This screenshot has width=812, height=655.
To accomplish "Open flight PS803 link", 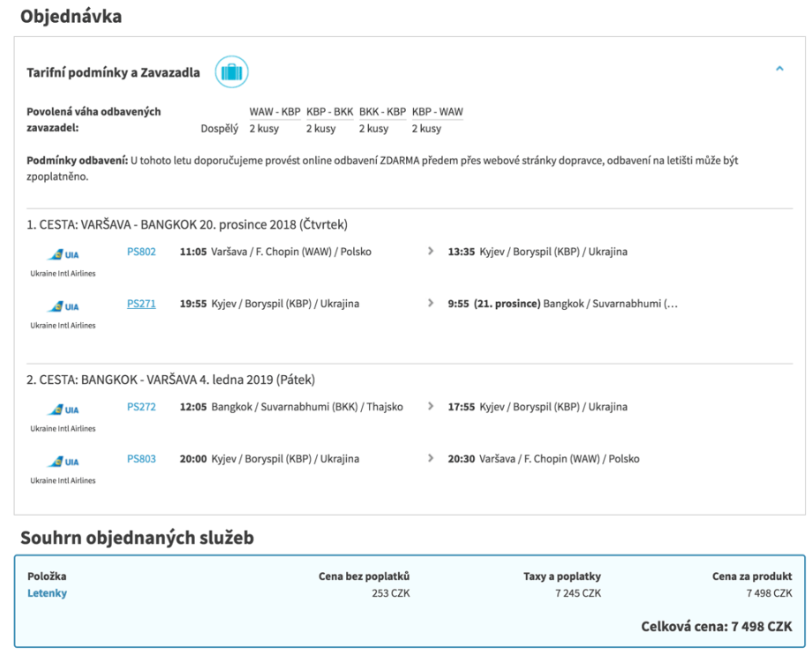I will pyautogui.click(x=141, y=459).
